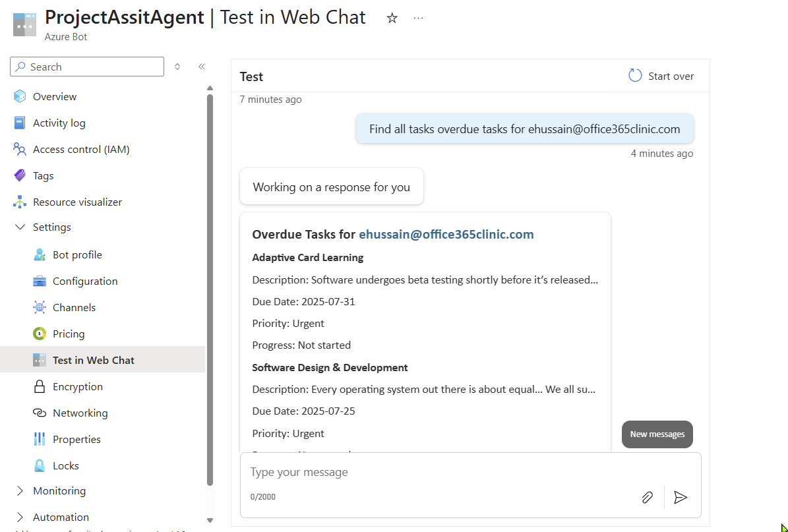Click the sidebar scroll down arrow

(210, 520)
